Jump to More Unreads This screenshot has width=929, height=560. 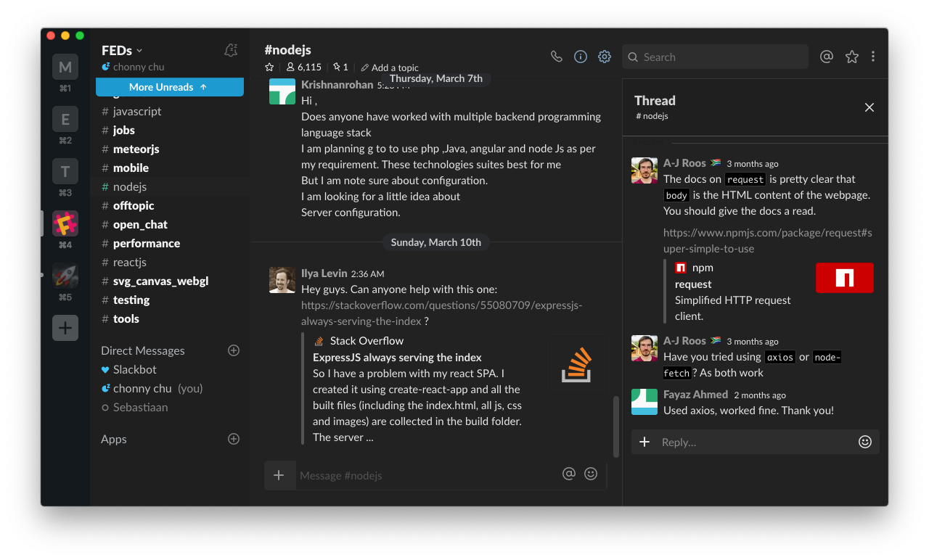coord(170,87)
